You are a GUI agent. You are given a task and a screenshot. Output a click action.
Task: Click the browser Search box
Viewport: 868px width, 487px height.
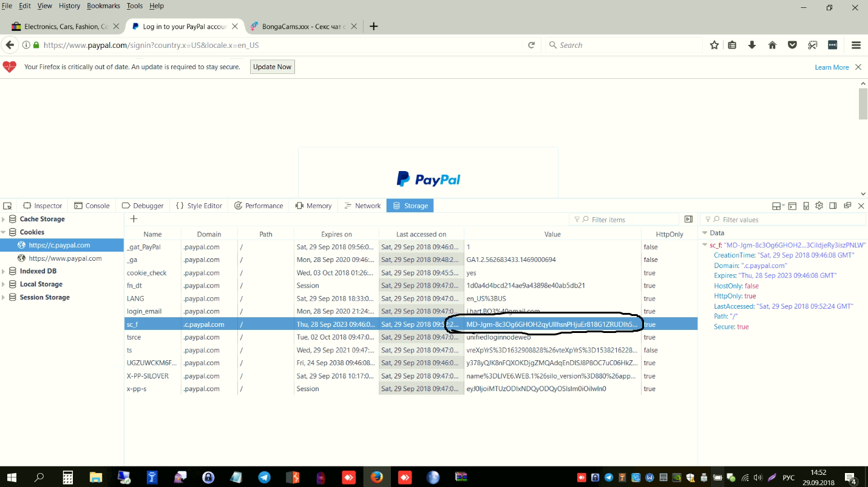click(623, 45)
